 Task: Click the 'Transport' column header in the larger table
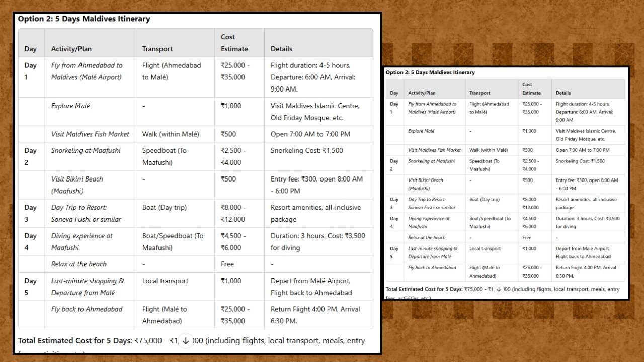point(157,49)
